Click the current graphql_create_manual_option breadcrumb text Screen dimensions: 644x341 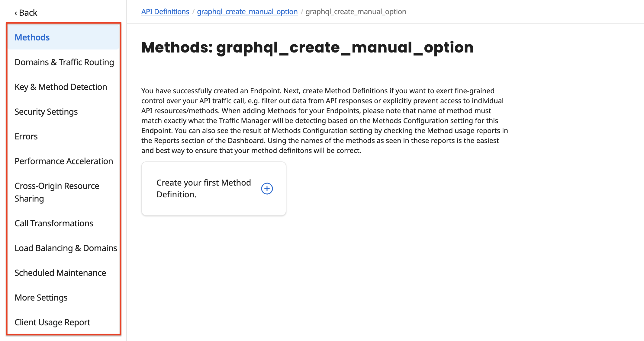pos(356,12)
